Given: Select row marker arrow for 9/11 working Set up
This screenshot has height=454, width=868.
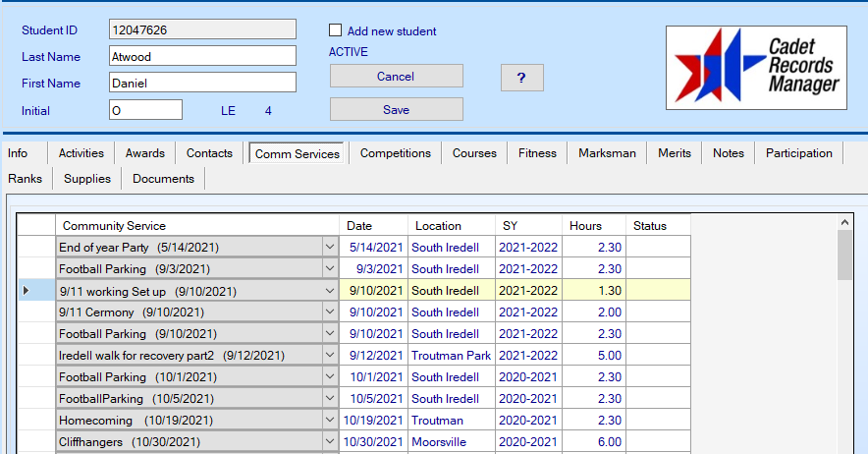Looking at the screenshot, I should [27, 291].
